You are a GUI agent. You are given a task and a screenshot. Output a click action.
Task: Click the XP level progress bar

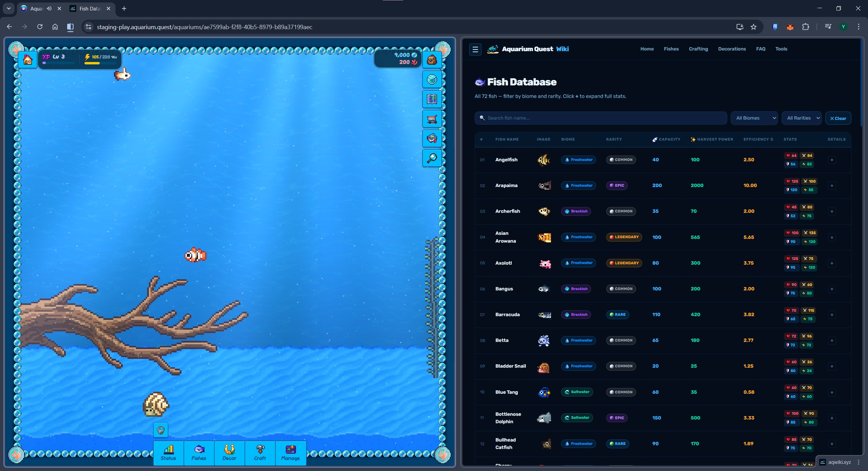(59, 63)
